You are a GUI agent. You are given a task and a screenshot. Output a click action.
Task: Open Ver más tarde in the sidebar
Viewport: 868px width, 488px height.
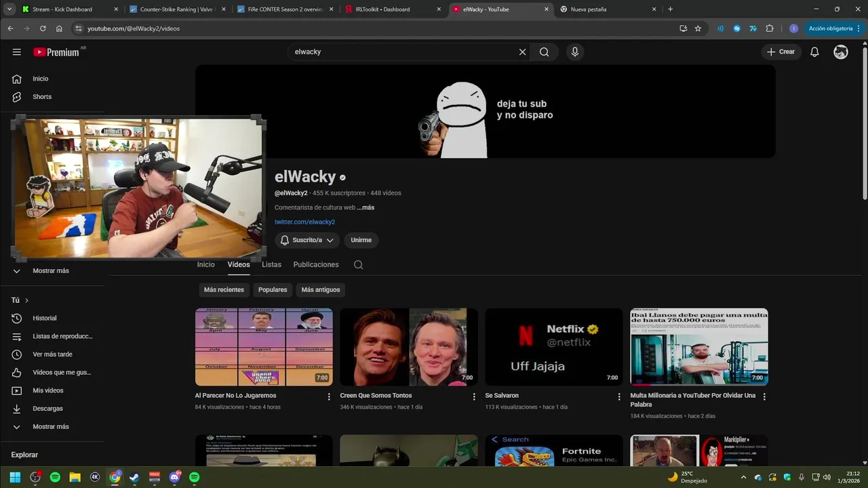(52, 354)
